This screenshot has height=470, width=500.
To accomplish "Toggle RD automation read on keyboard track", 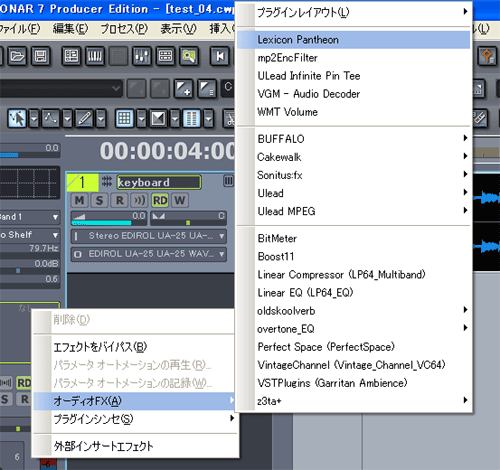I will [x=160, y=200].
